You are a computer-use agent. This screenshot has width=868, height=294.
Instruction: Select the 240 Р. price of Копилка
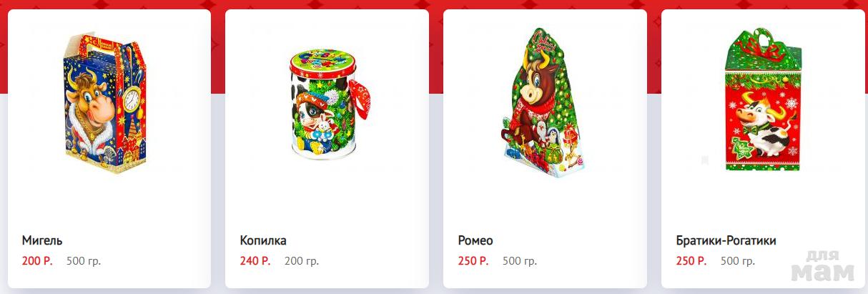(255, 261)
